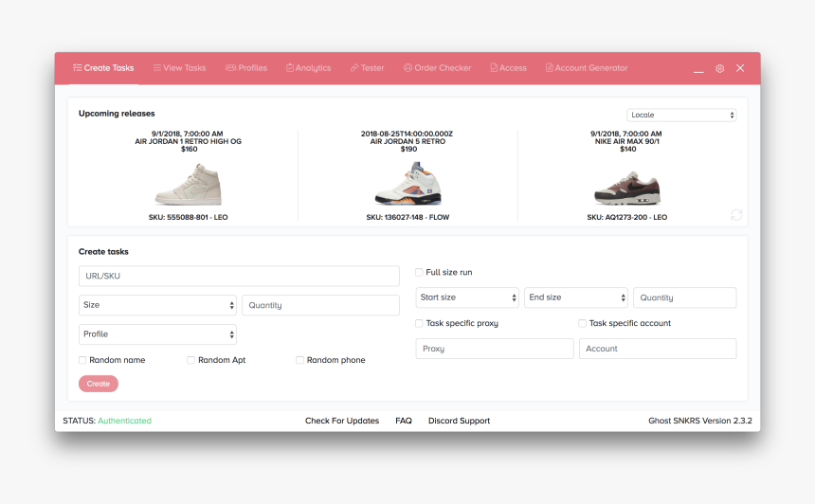Click the Account Generator document icon

pyautogui.click(x=549, y=67)
